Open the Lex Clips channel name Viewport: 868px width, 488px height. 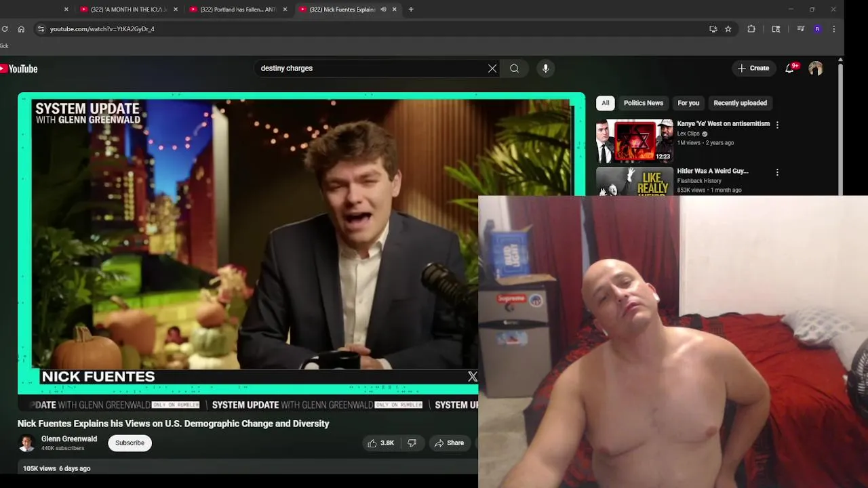(688, 134)
